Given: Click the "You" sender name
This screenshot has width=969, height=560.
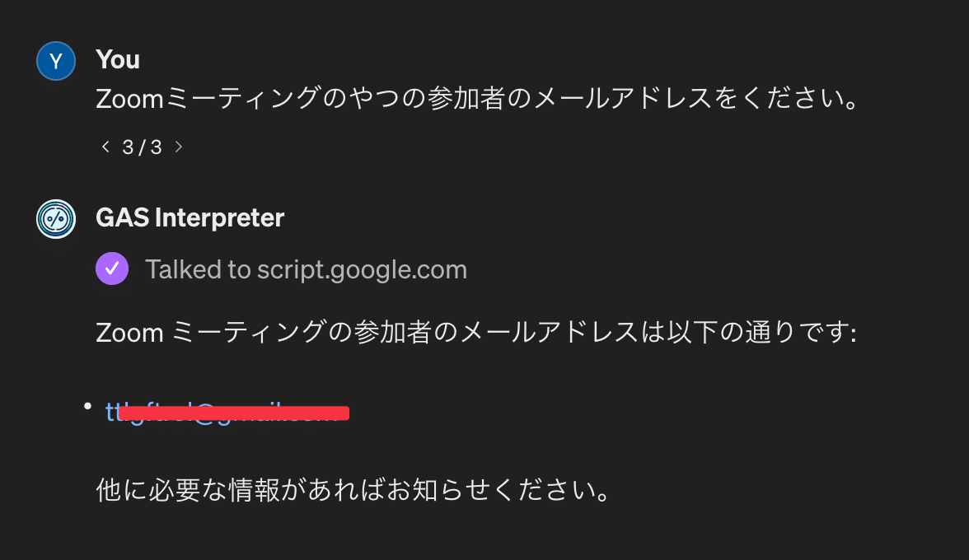Looking at the screenshot, I should 118,59.
